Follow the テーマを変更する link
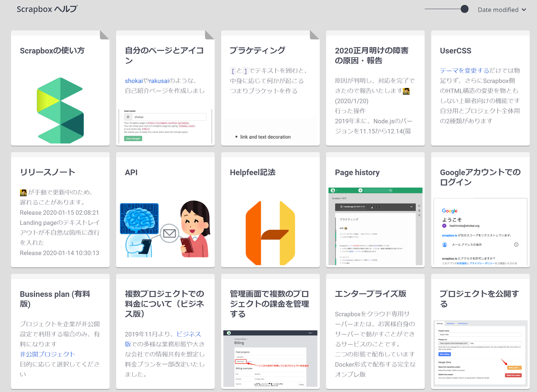 [465, 71]
